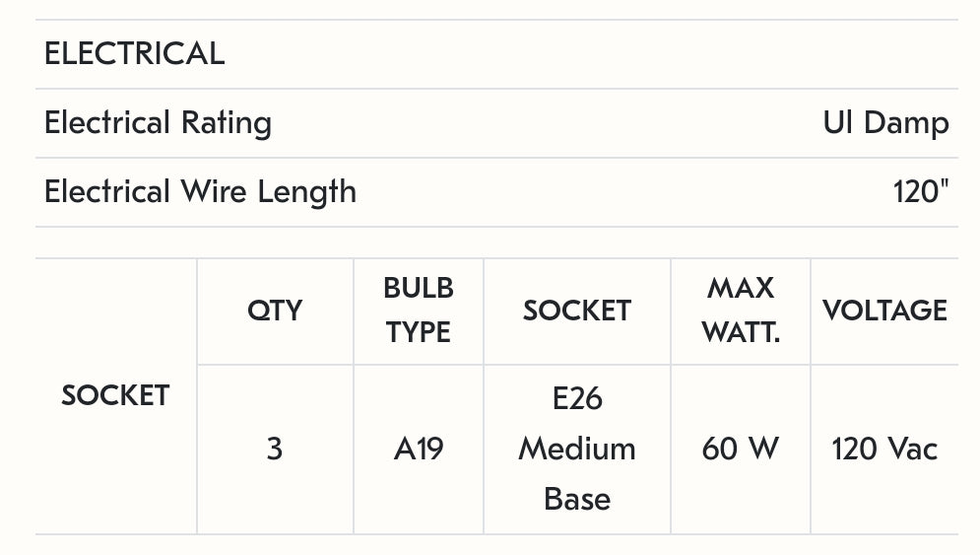Click the WATT. text in the header
Image resolution: width=980 pixels, height=555 pixels.
click(x=741, y=332)
